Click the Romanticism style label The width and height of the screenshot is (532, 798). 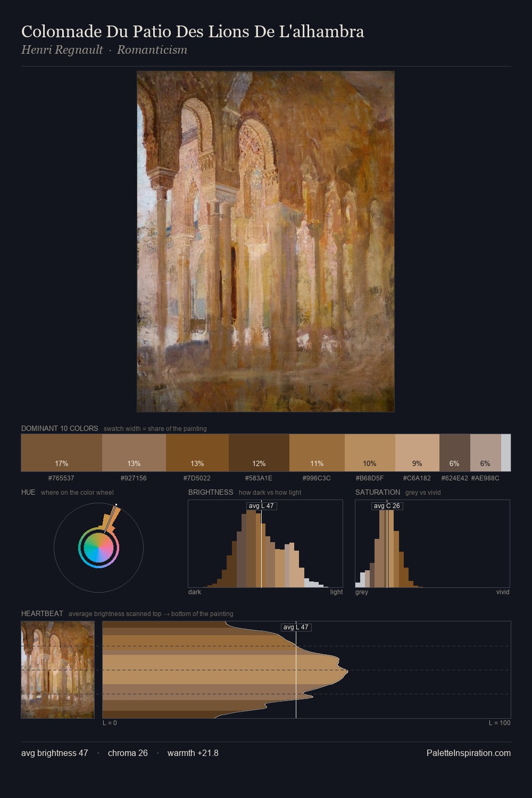coord(152,50)
